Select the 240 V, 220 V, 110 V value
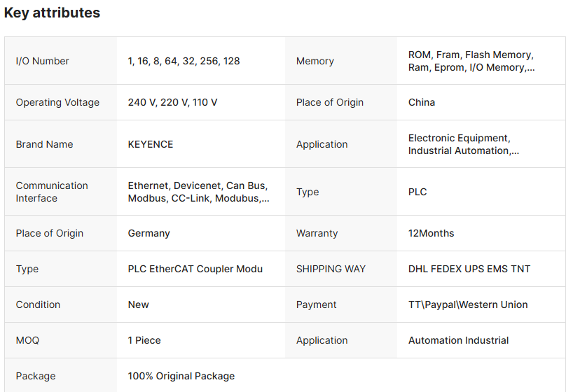This screenshot has height=392, width=566. click(172, 102)
